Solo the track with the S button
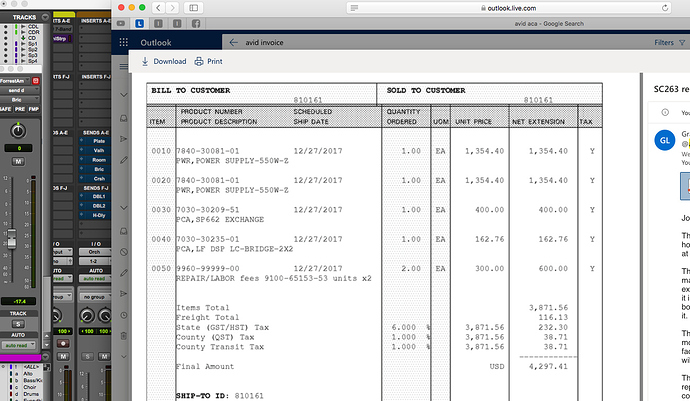 click(18, 324)
